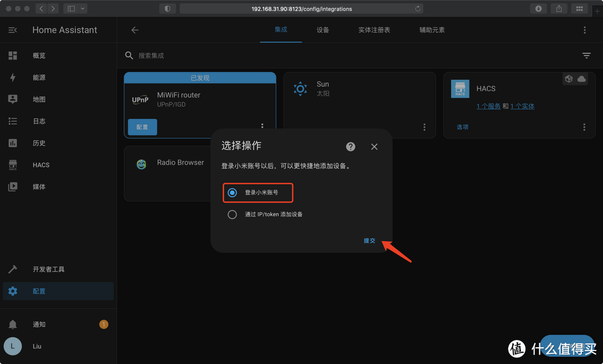
Task: Open the Sun card three-dot menu
Action: 424,127
